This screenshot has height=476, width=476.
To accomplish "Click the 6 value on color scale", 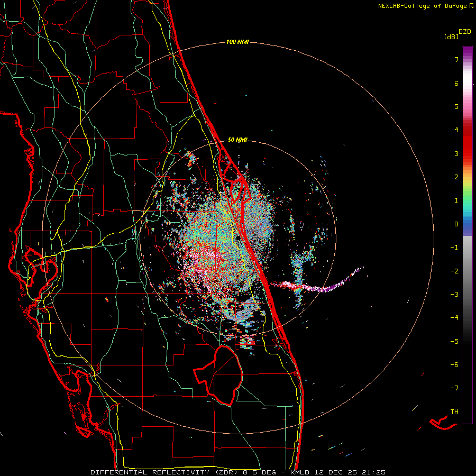I will pos(456,83).
